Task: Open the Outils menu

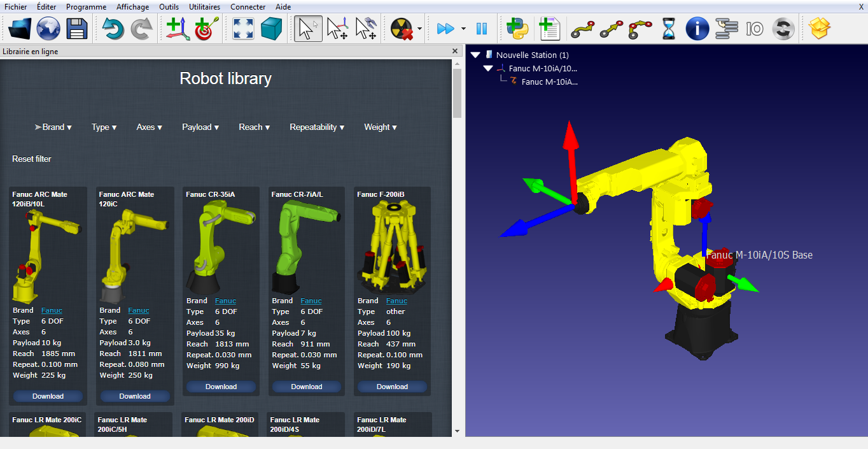Action: 169,7
